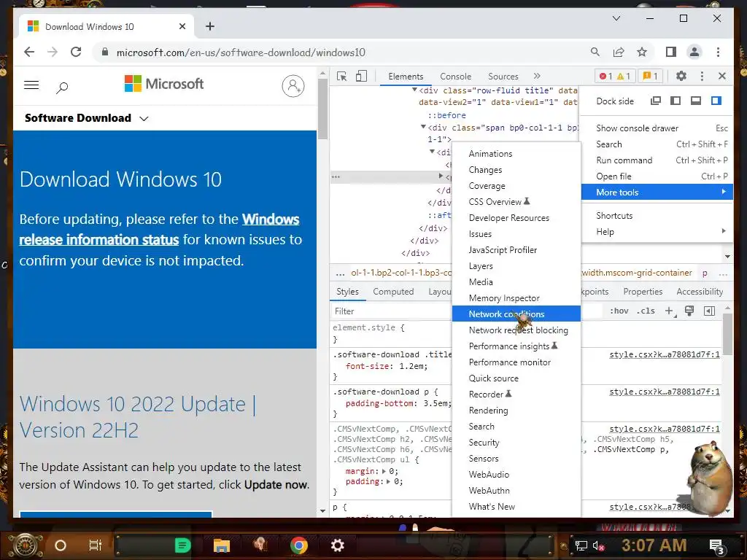This screenshot has width=747, height=560.
Task: Open Chrome from the taskbar
Action: [298, 545]
